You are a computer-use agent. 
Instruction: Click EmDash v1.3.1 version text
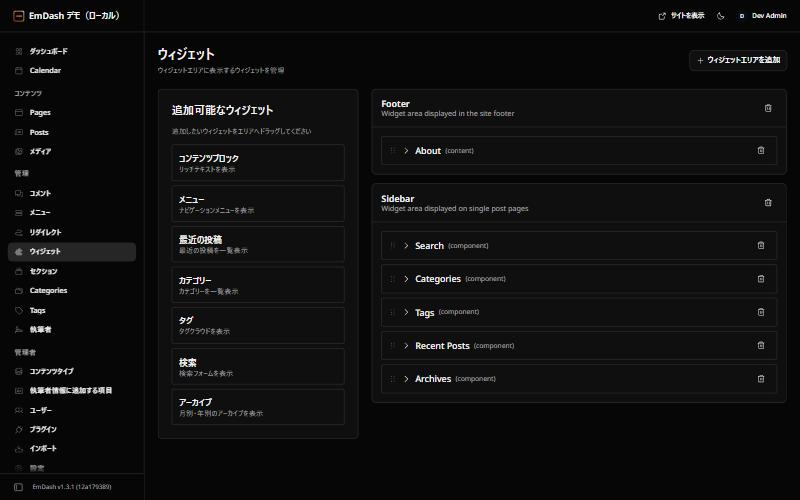tap(72, 487)
